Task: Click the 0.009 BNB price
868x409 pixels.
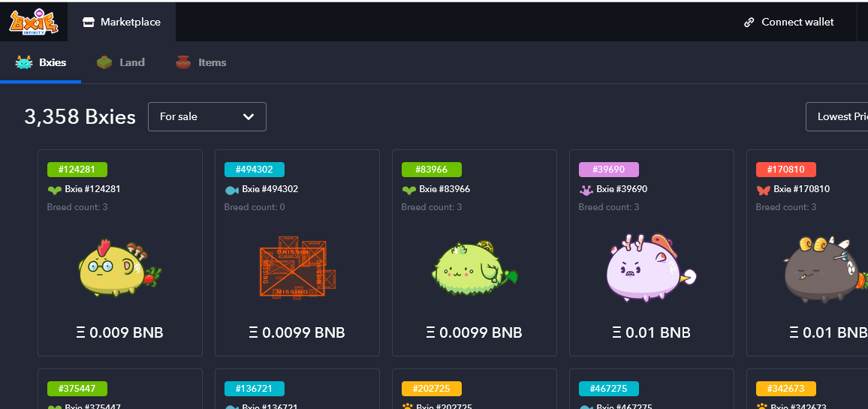Action: (119, 332)
